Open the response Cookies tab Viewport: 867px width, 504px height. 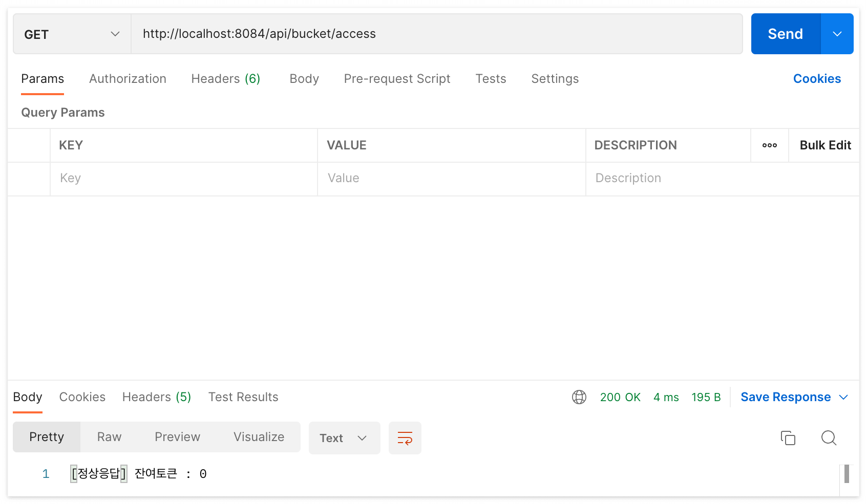[82, 397]
